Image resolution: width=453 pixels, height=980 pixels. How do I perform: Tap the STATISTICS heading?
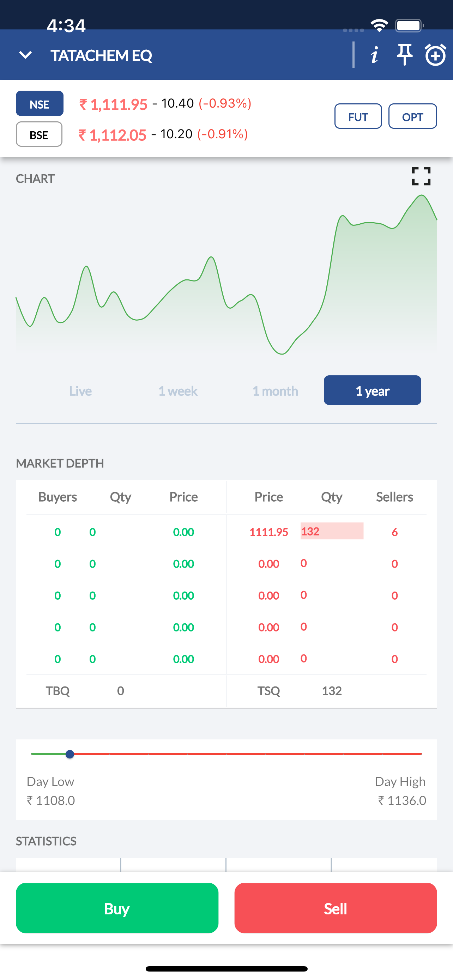46,841
